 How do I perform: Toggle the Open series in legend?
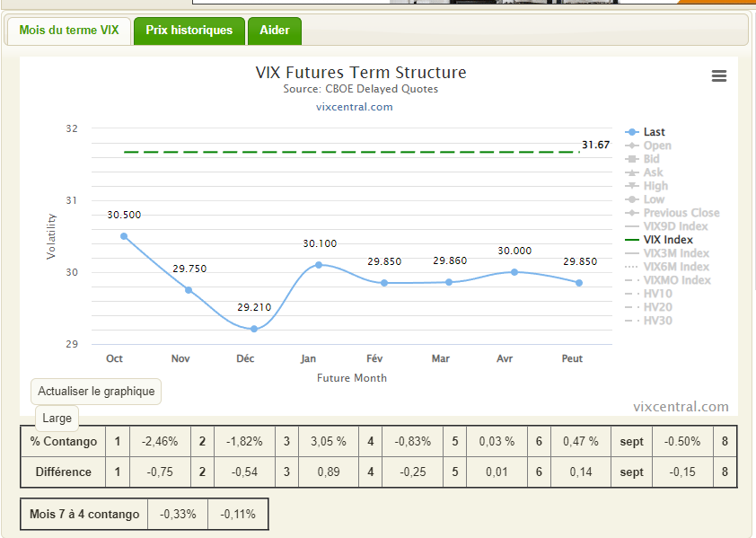648,146
